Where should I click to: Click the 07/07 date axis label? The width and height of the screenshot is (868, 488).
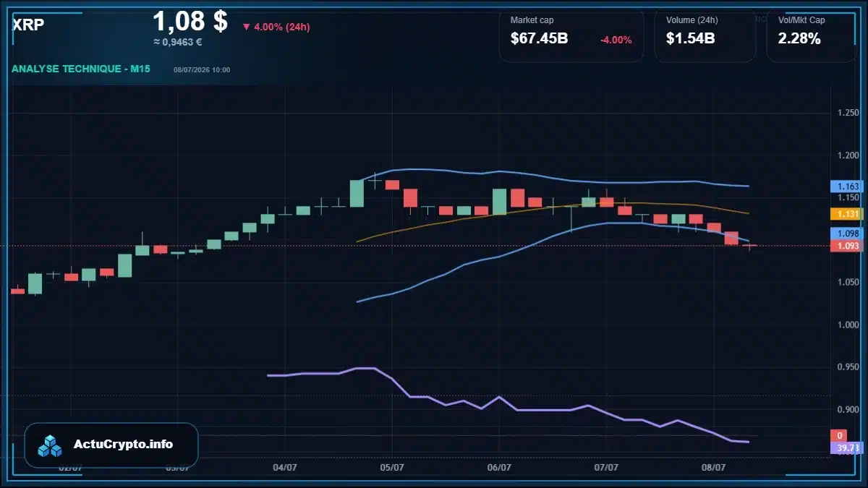tap(606, 467)
